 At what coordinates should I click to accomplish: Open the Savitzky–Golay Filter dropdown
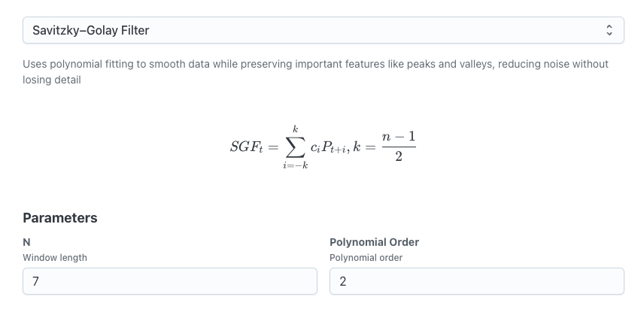[x=323, y=31]
